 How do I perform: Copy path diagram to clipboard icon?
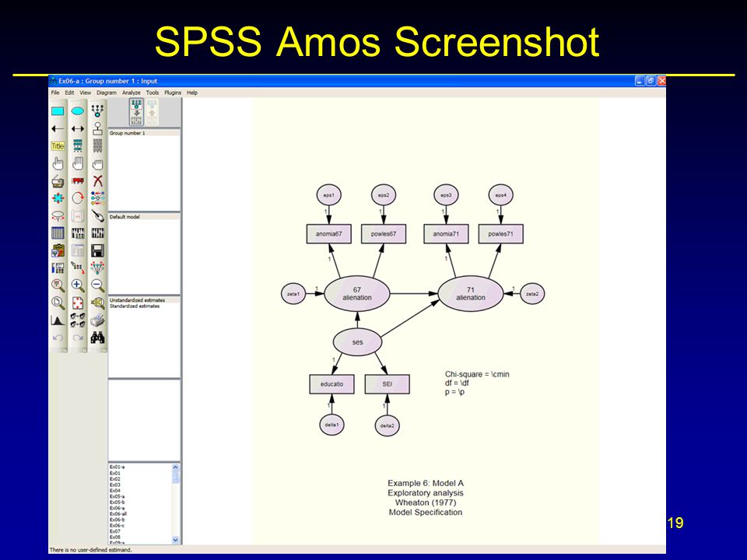click(x=58, y=250)
